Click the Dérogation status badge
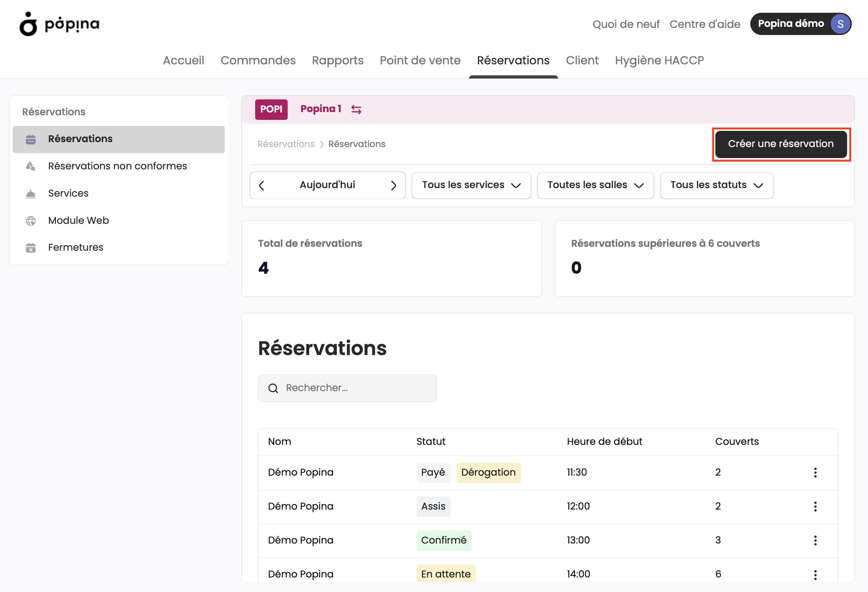Viewport: 868px width, 592px height. (x=488, y=473)
